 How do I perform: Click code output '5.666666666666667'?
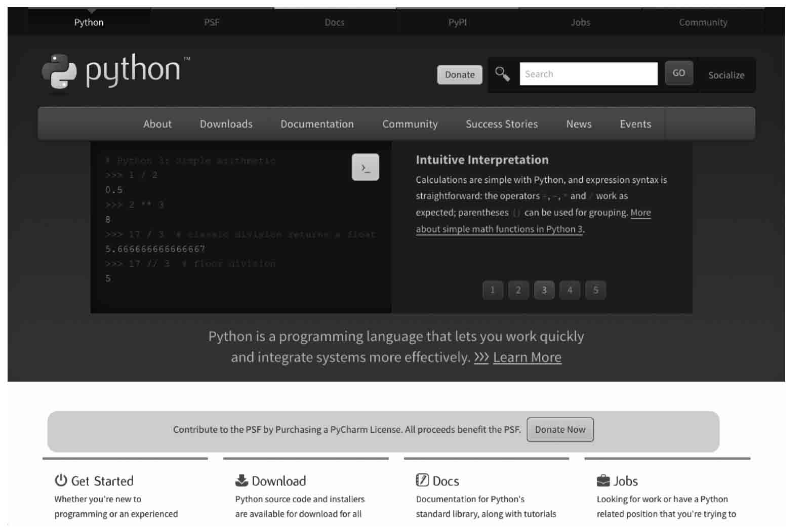(x=155, y=249)
